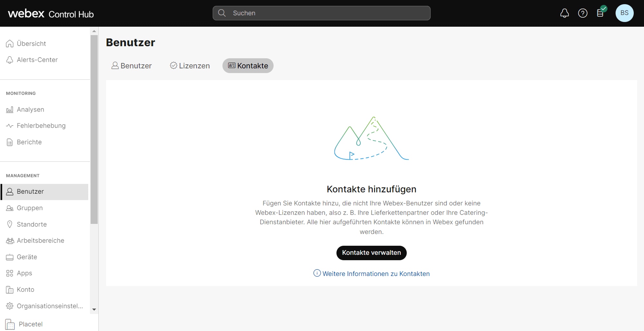Select Standorte in the sidebar
Screen dimensions: 644x331
click(32, 224)
